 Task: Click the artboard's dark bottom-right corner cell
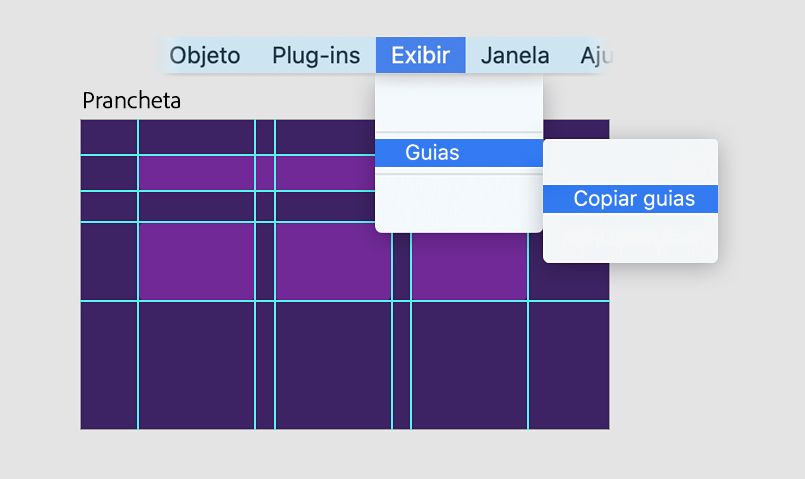click(568, 365)
